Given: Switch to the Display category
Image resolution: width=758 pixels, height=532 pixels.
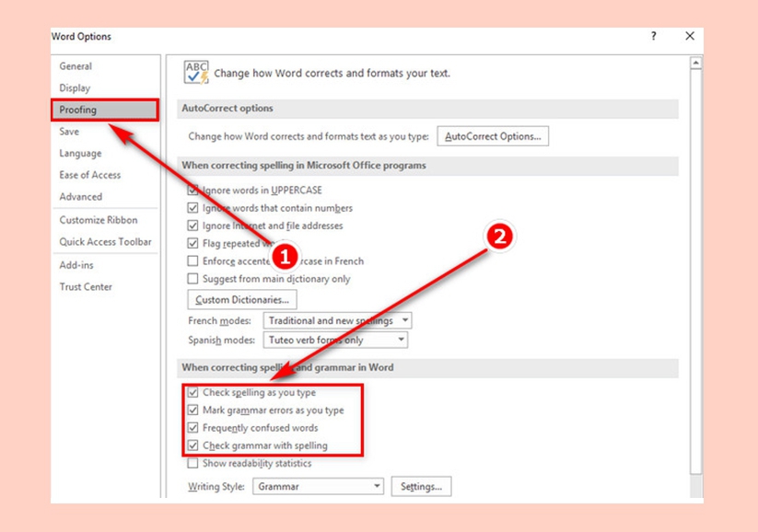Looking at the screenshot, I should pyautogui.click(x=75, y=88).
